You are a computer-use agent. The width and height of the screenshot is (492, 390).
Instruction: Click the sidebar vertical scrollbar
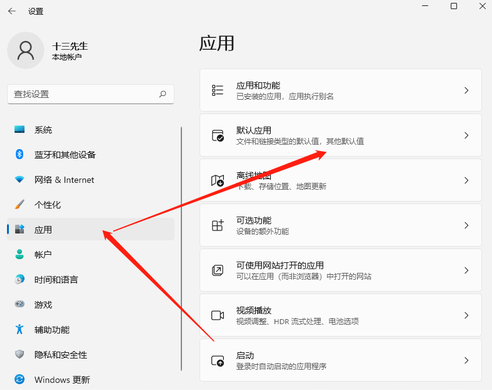point(181,248)
